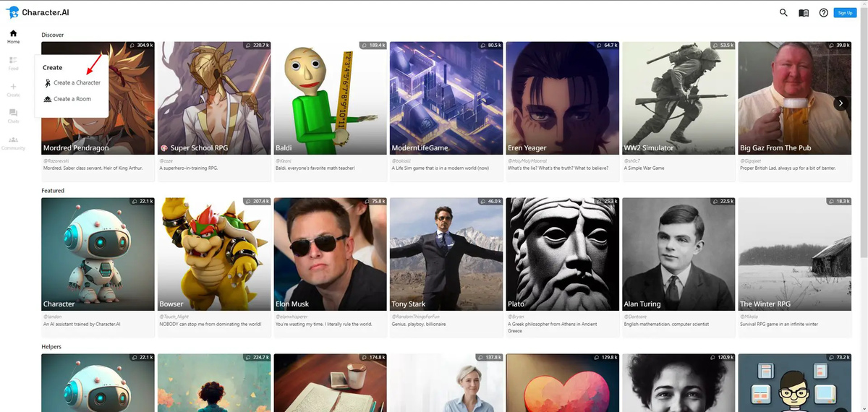Click the 46.0 k chat count badge
The height and width of the screenshot is (412, 868).
[491, 201]
